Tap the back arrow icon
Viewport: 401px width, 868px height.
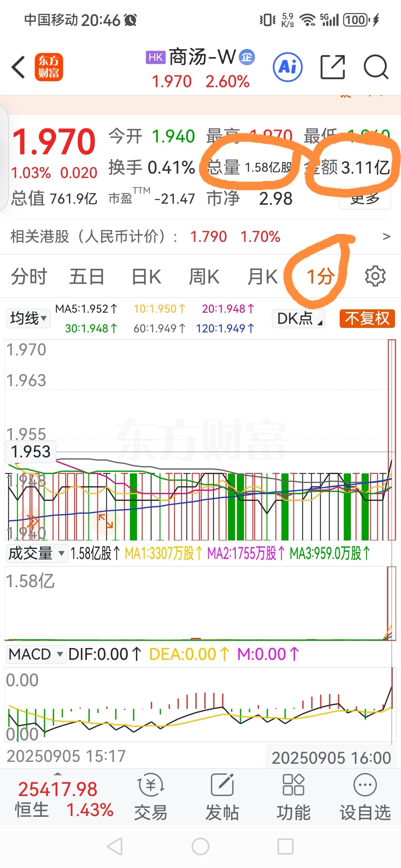coord(18,67)
